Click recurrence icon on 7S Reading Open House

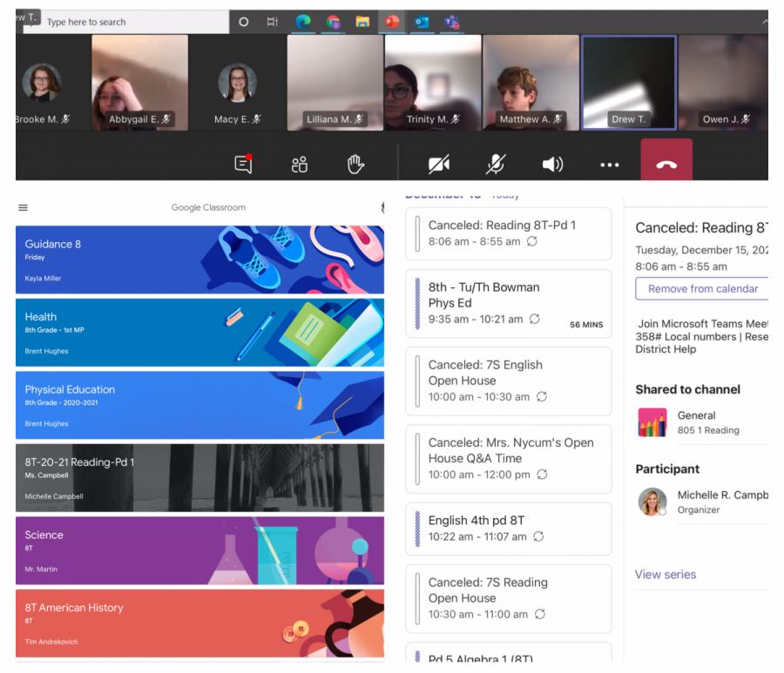pos(540,614)
